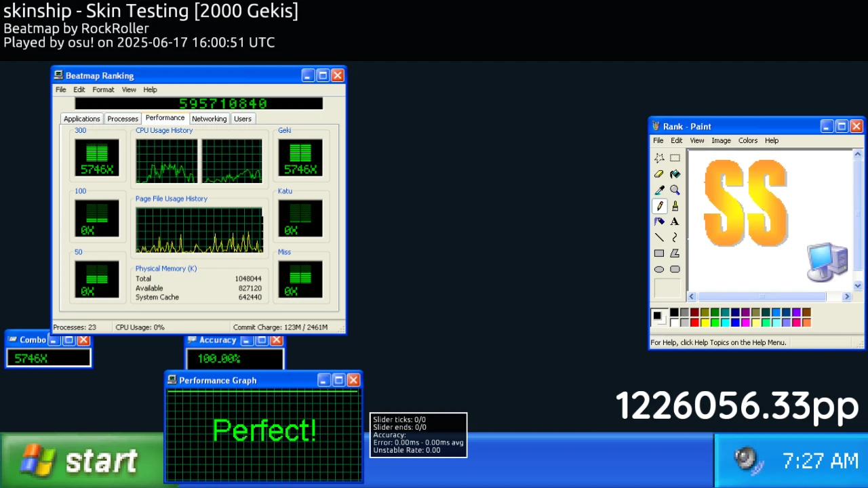Switch to the Networking tab
This screenshot has height=488, width=868.
click(209, 119)
